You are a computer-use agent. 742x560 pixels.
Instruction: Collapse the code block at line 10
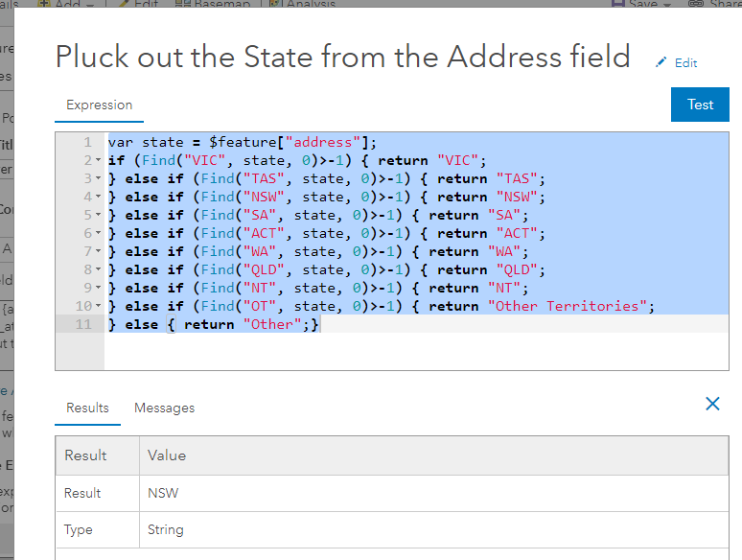pos(99,307)
